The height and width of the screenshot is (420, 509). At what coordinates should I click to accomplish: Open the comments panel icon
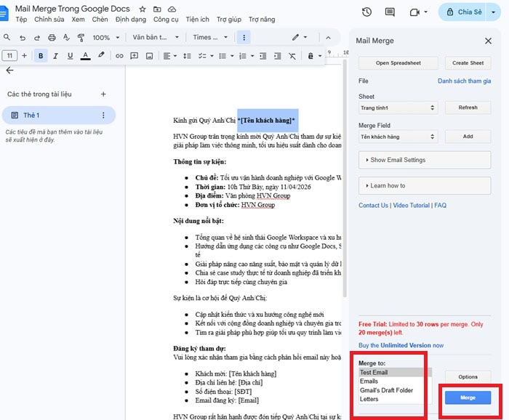click(390, 12)
